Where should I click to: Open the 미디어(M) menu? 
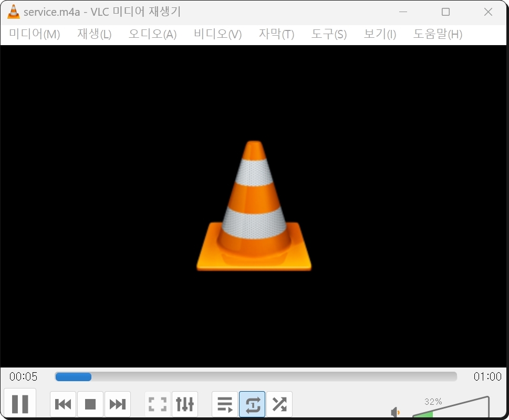click(35, 34)
